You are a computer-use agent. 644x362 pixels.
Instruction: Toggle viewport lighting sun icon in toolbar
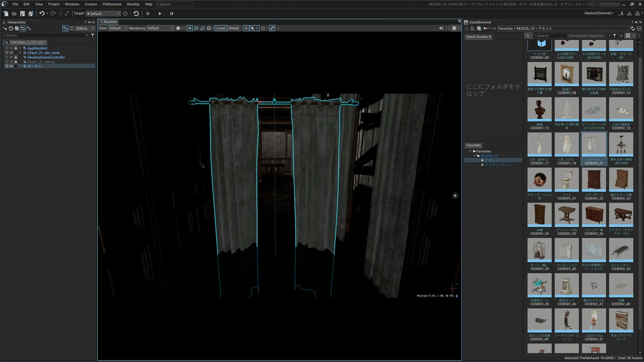tap(246, 28)
